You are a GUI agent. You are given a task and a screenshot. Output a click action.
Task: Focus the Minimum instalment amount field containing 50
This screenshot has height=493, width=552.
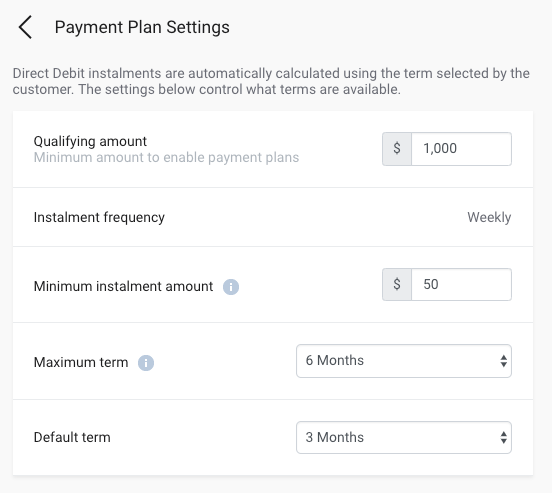tap(461, 285)
